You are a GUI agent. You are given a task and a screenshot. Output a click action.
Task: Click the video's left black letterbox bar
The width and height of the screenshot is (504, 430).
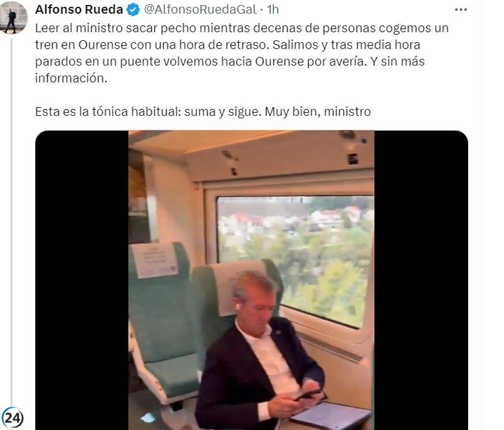click(82, 280)
